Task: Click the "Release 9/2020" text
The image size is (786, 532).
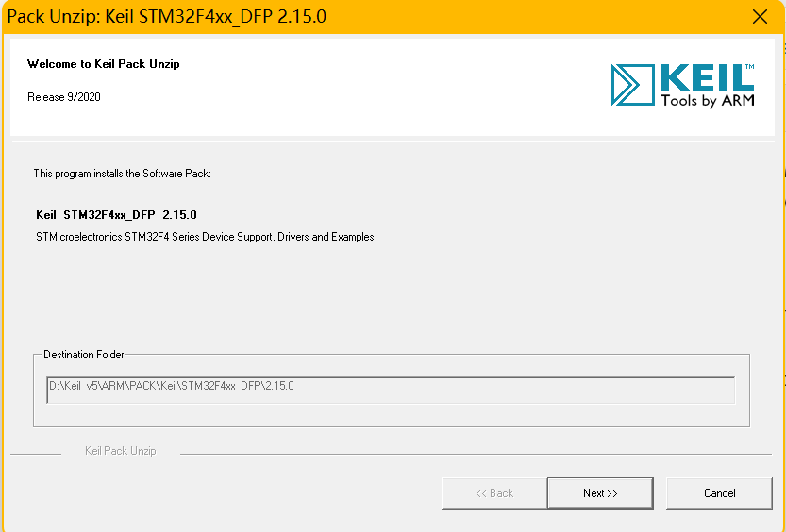Action: [64, 97]
